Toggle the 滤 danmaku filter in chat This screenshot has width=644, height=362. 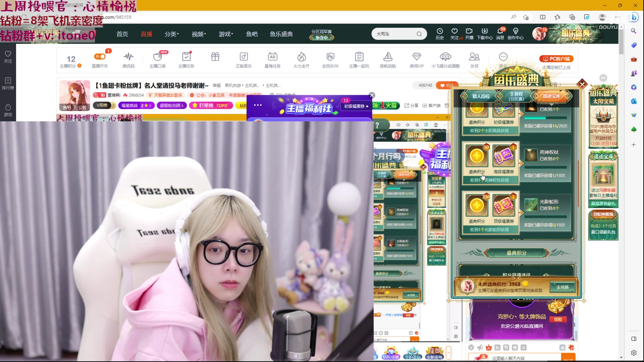click(x=563, y=348)
